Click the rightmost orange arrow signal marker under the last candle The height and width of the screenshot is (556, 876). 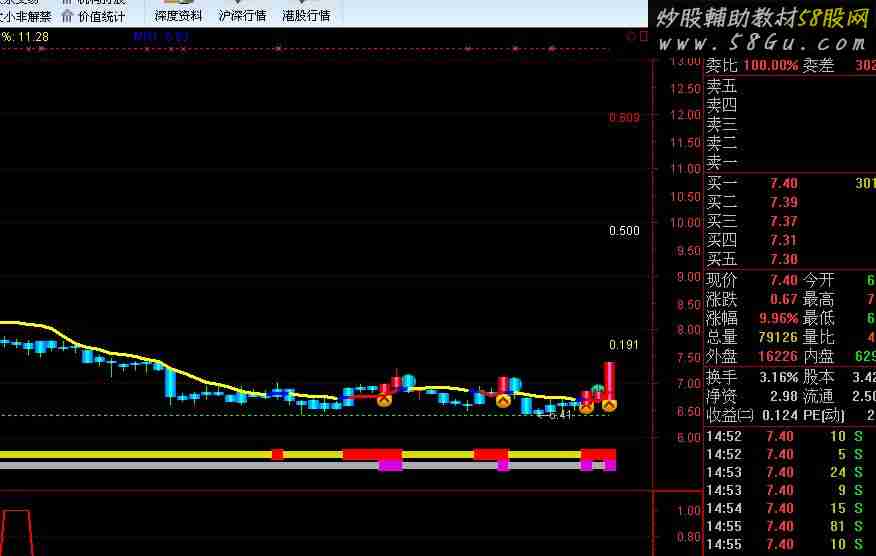point(609,405)
